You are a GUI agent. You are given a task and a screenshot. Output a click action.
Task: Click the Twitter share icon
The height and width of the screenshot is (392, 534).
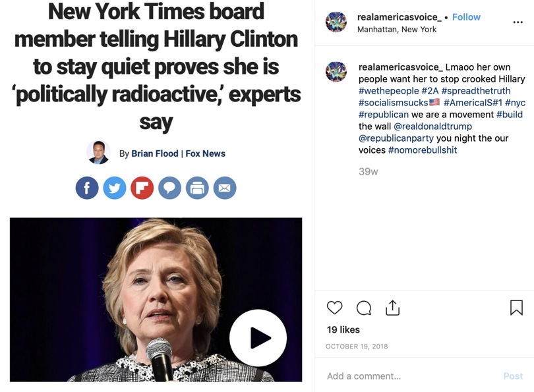pyautogui.click(x=115, y=188)
